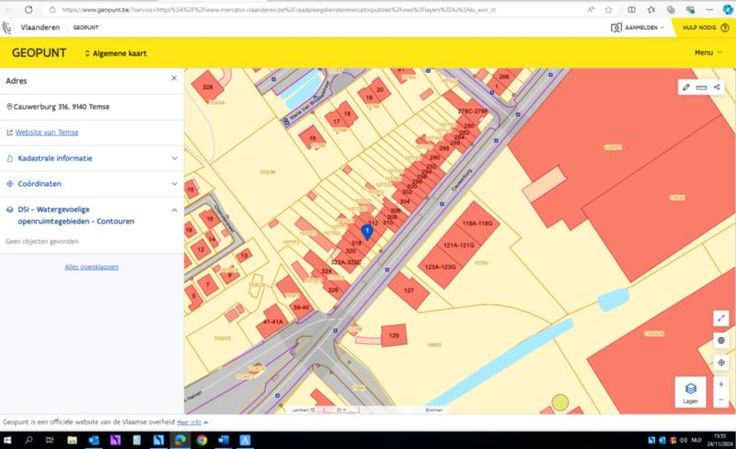This screenshot has width=736, height=449.
Task: Zoom in with the plus button
Action: pos(721,383)
